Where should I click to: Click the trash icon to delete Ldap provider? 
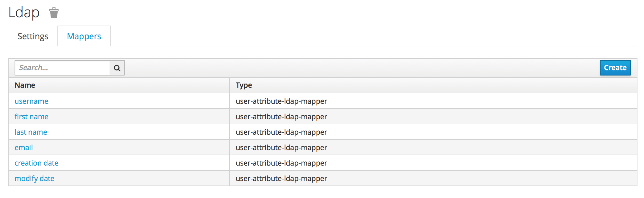click(54, 13)
